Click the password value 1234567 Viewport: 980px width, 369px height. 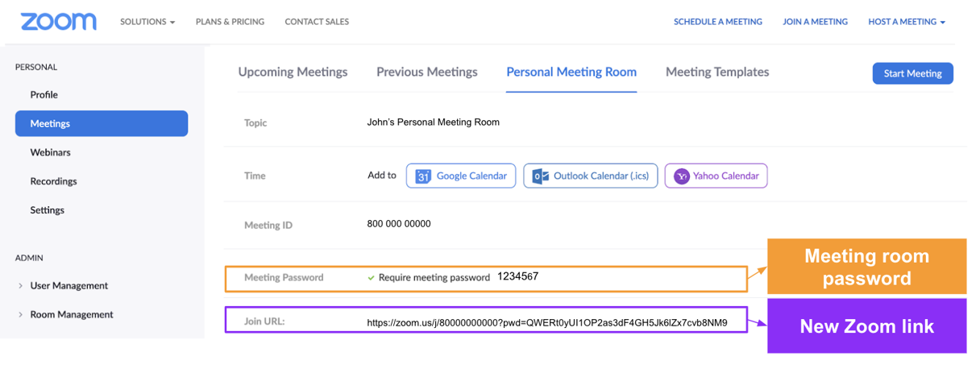coord(517,276)
